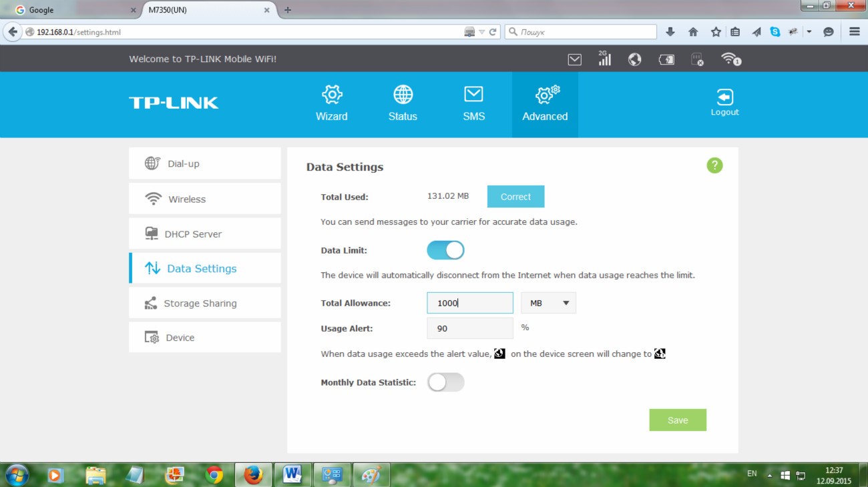Click the globe internet status icon
868x487 pixels.
tap(634, 59)
